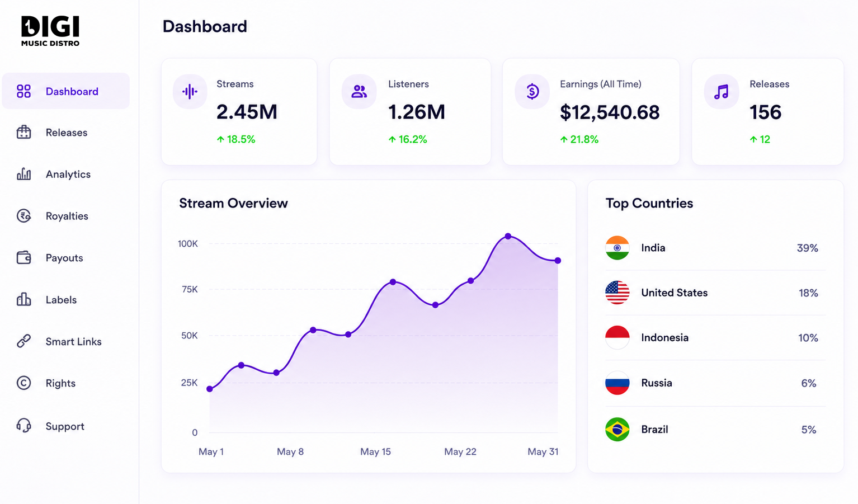The image size is (858, 504).
Task: Click the Russia flag icon
Action: [x=617, y=383]
